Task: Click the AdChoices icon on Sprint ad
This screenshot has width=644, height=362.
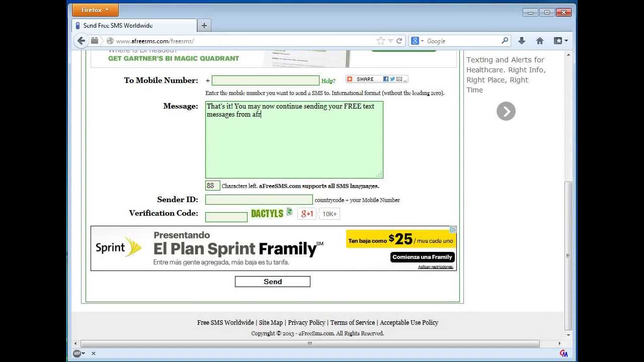Action: point(453,230)
